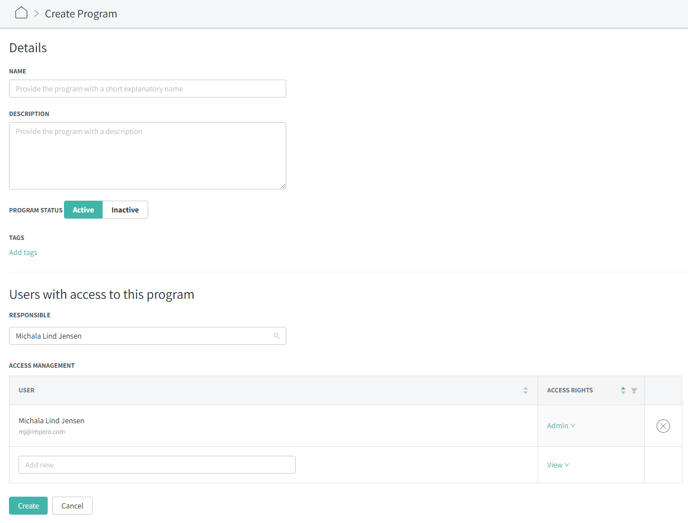Select the Create Program breadcrumb
Image resolution: width=688 pixels, height=523 pixels.
pyautogui.click(x=81, y=14)
